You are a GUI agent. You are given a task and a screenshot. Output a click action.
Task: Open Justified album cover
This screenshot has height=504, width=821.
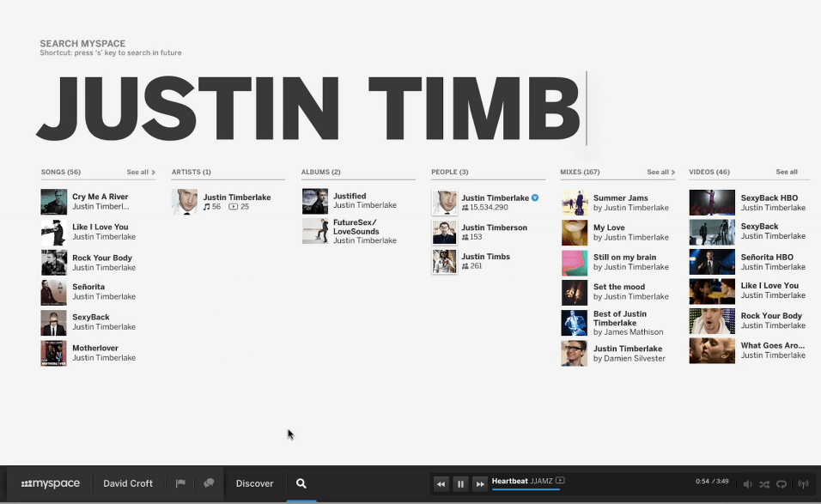click(x=315, y=202)
